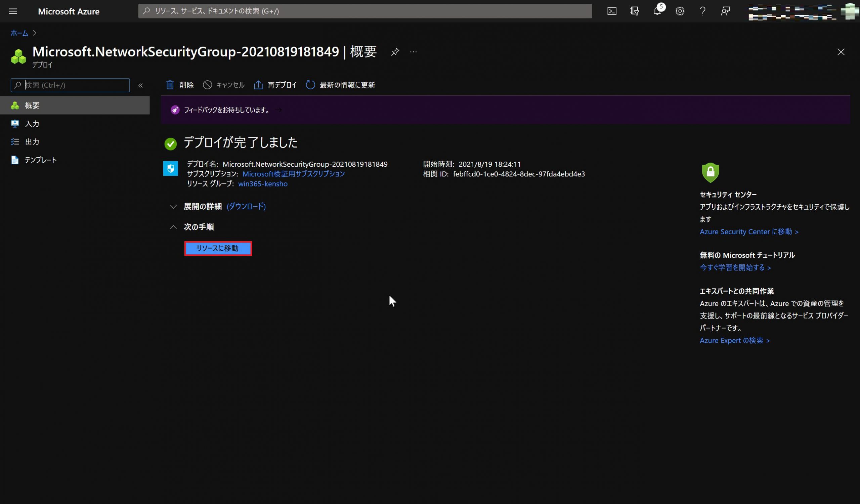Pin deployment to dashboard

(x=395, y=52)
